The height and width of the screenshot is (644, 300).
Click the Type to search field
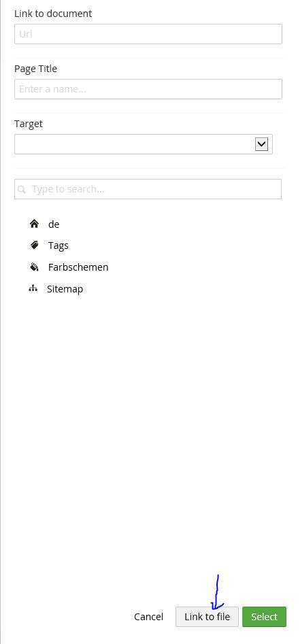pos(148,189)
